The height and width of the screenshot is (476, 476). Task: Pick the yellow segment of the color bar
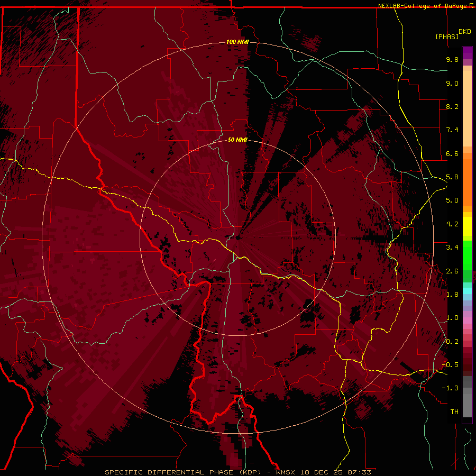pyautogui.click(x=467, y=226)
